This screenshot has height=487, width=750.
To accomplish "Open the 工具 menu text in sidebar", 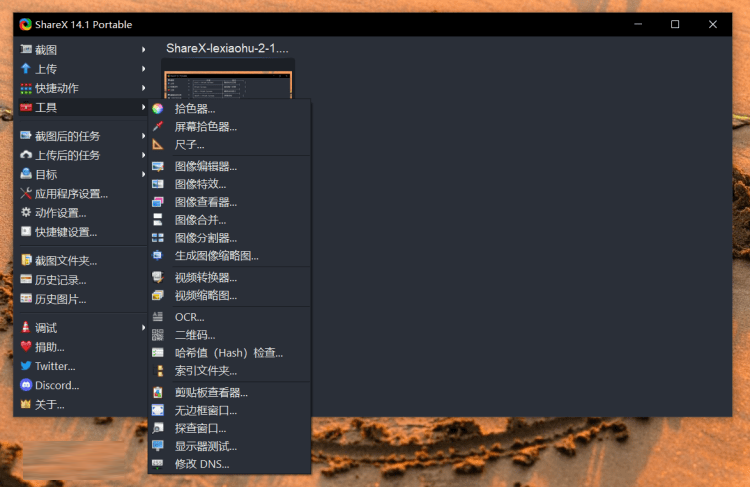I will 46,107.
